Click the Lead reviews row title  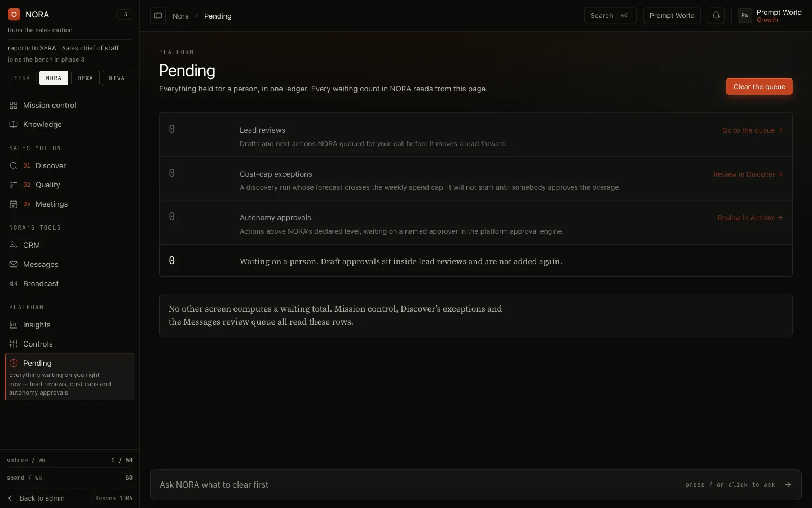262,130
